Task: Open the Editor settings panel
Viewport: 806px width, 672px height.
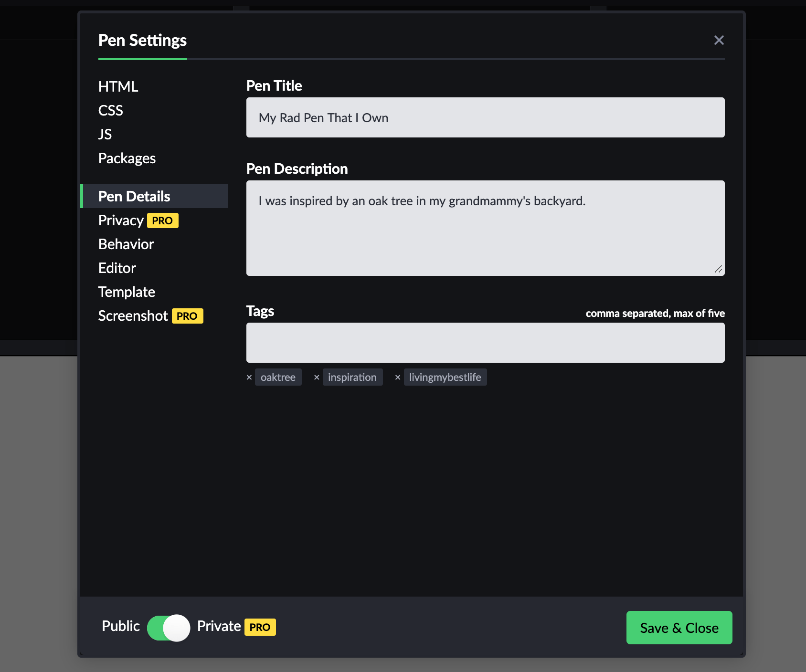Action: click(x=117, y=268)
